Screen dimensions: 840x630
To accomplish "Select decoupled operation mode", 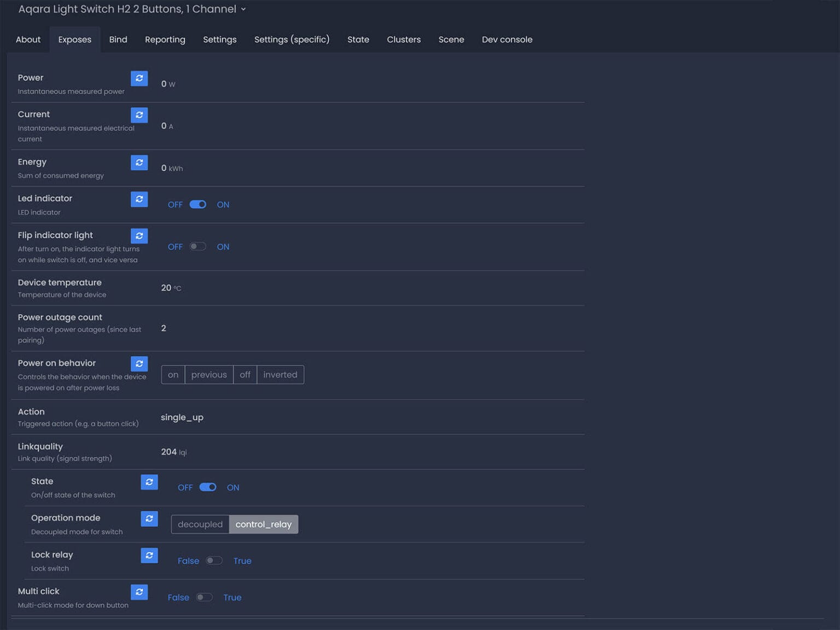I will pos(200,524).
